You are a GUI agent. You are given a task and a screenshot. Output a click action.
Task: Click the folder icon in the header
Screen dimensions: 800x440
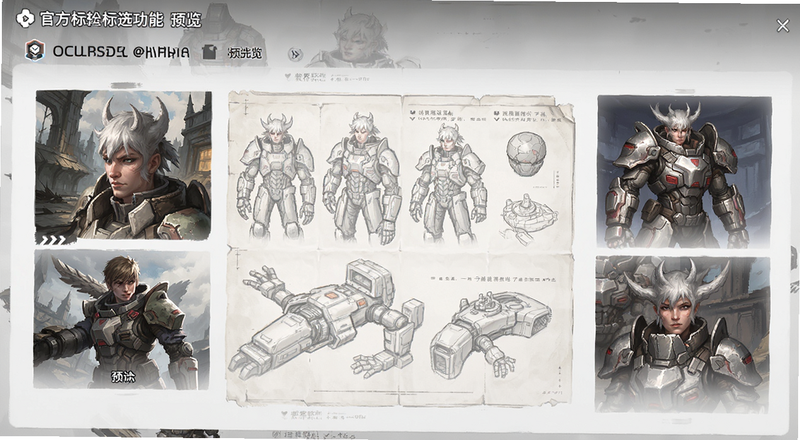pos(209,52)
